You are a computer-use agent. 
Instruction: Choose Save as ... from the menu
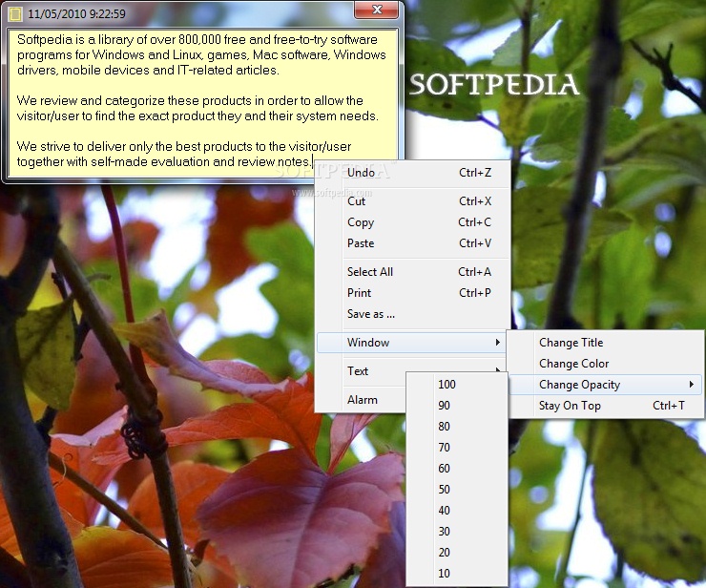412,314
